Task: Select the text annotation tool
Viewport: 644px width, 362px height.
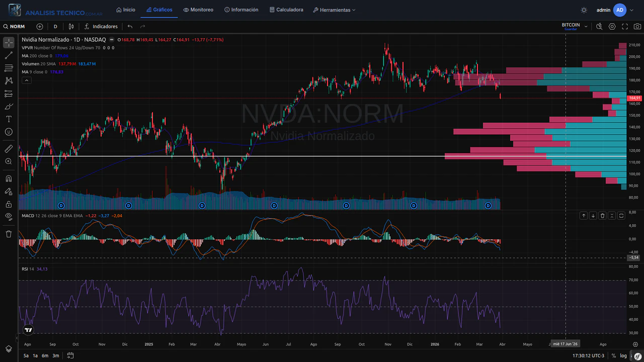Action: (9, 119)
